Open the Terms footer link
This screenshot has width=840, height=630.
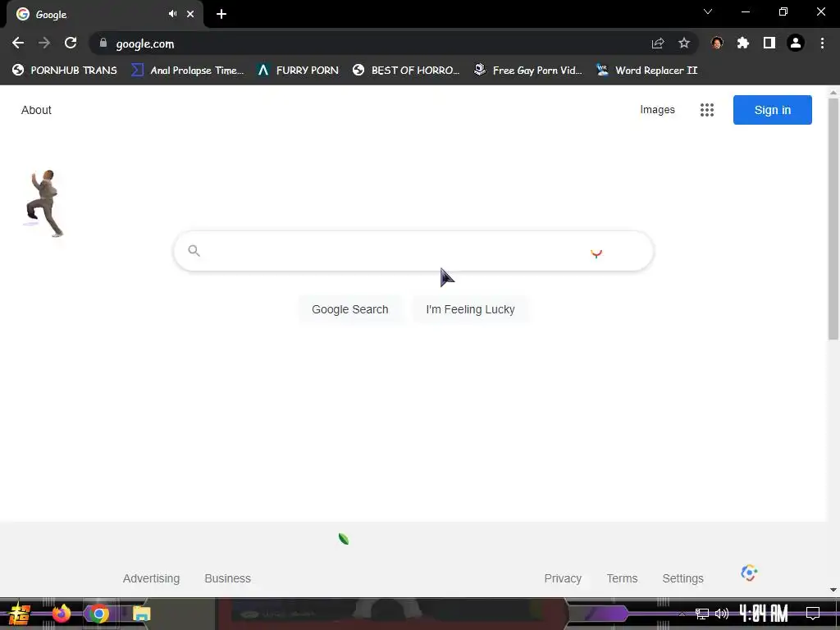click(622, 578)
